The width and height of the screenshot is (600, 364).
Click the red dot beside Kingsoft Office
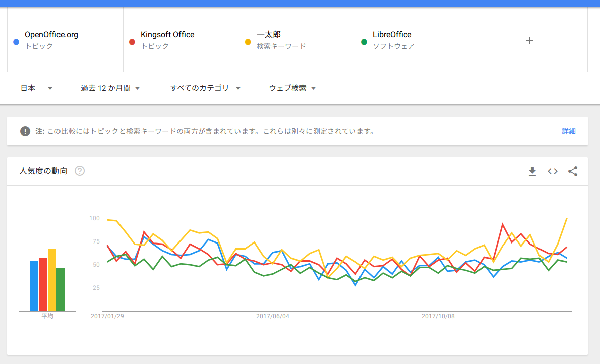point(132,42)
